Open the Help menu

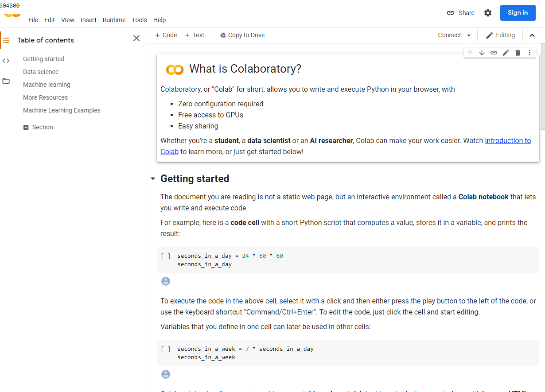tap(160, 20)
